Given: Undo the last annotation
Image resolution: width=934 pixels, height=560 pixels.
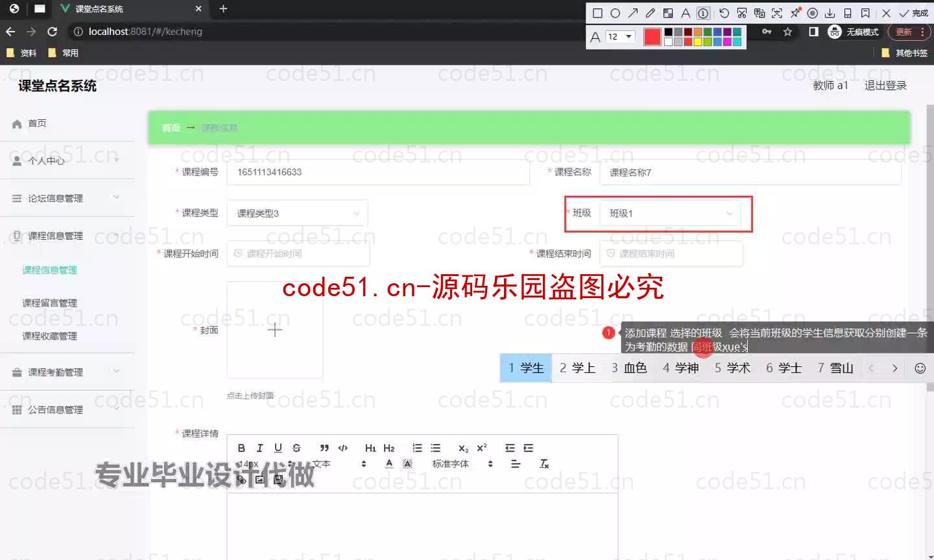Looking at the screenshot, I should (724, 13).
